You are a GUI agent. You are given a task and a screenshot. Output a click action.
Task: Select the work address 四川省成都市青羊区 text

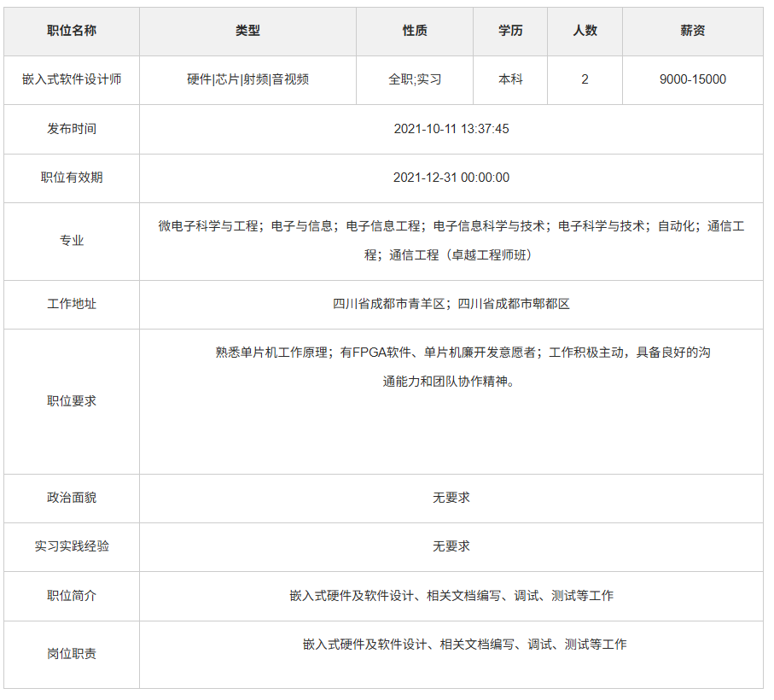[390, 304]
